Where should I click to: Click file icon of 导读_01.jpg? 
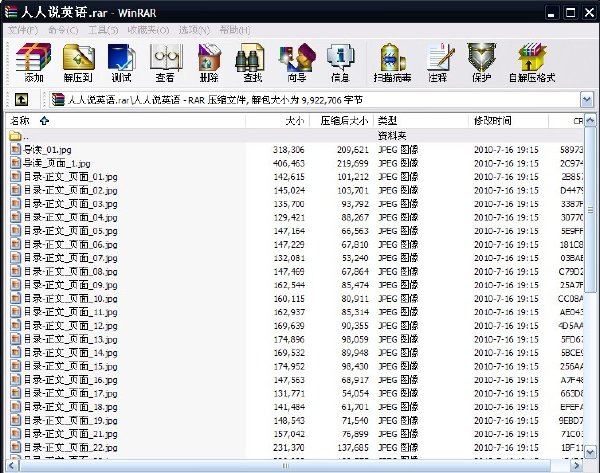pos(16,149)
